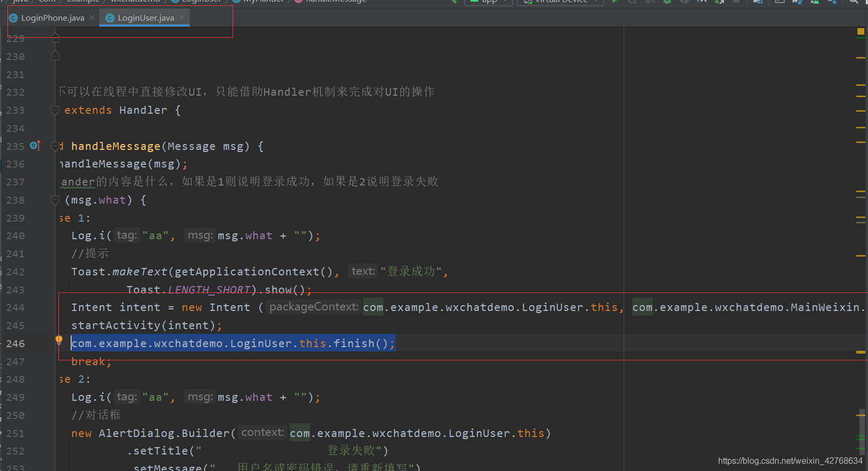Click the '//对话框' comment on line 250
This screenshot has height=471, width=868.
(x=96, y=415)
